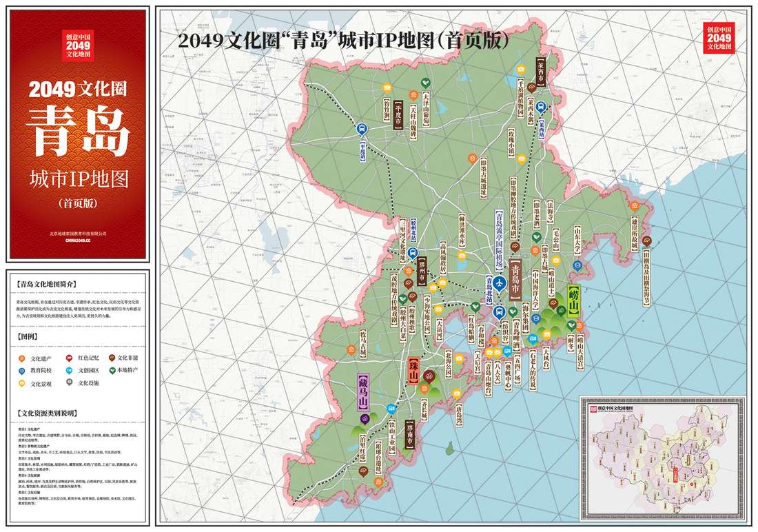Click the 石老人的传说 label

(532, 370)
